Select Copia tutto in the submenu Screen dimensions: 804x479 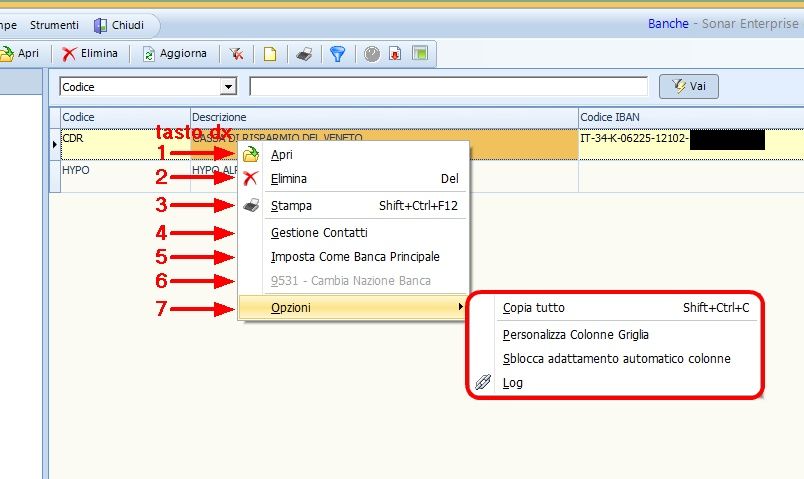(533, 308)
